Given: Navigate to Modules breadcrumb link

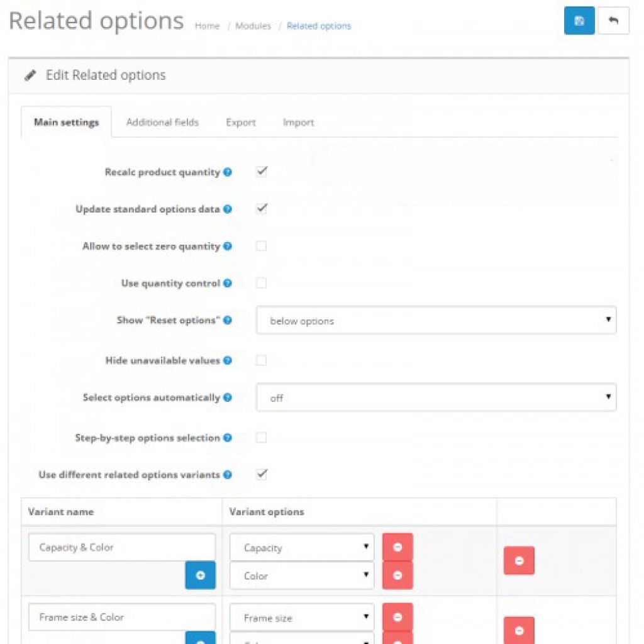Looking at the screenshot, I should (253, 26).
